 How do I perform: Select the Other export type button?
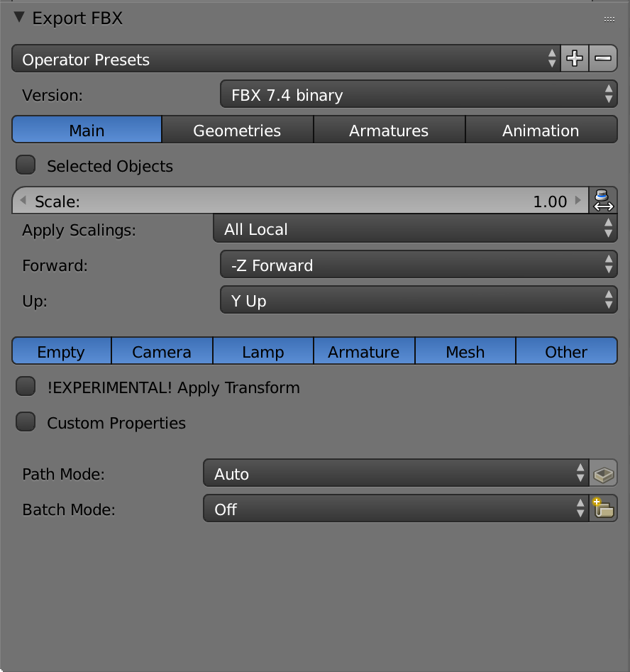(565, 351)
